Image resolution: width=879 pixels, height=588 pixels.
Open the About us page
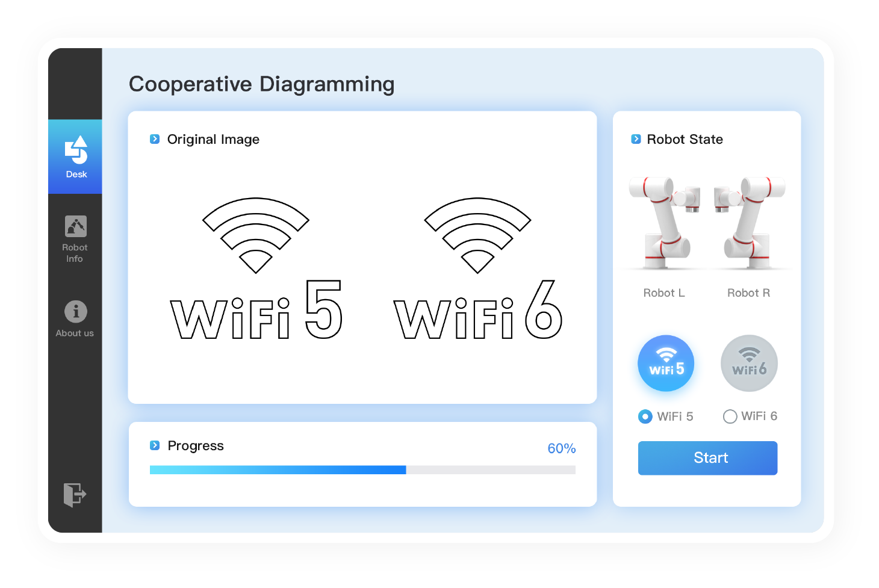pos(75,319)
